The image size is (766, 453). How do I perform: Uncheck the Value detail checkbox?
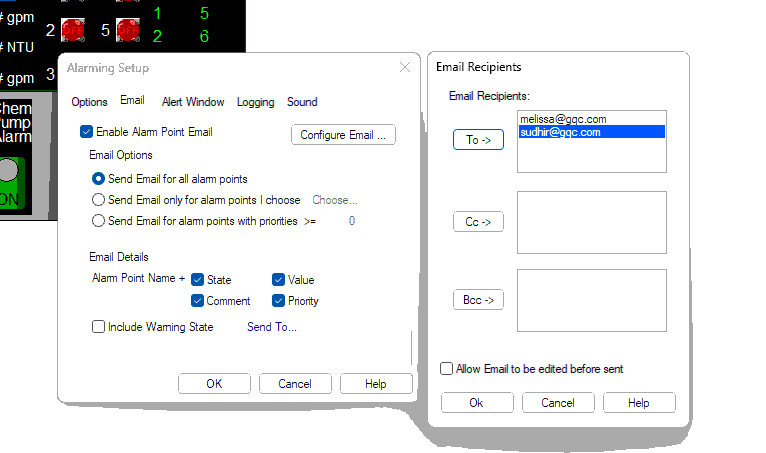(278, 280)
